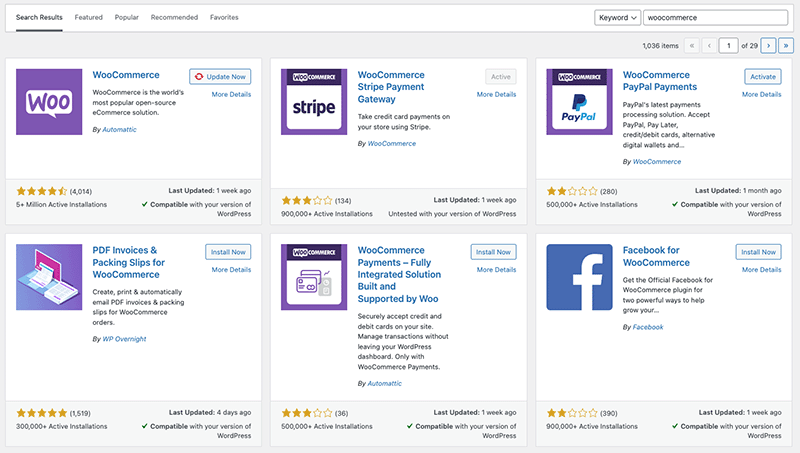
Task: Click Last Updated: 1 month ago text
Action: [738, 190]
